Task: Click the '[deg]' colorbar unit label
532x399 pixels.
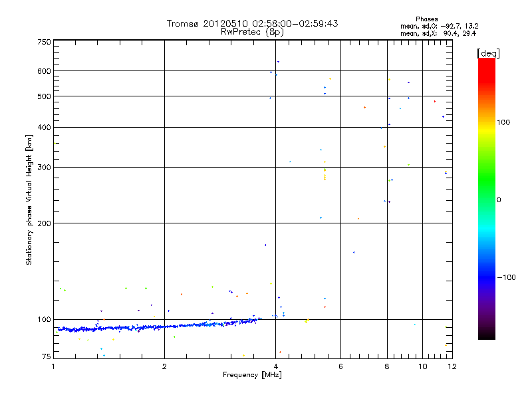Action: (x=488, y=53)
